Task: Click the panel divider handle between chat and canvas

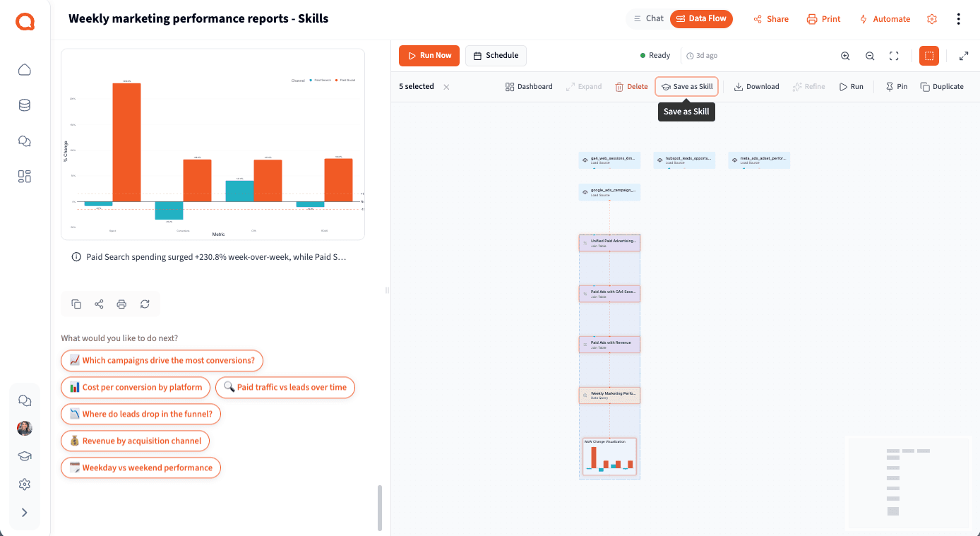Action: (x=387, y=290)
